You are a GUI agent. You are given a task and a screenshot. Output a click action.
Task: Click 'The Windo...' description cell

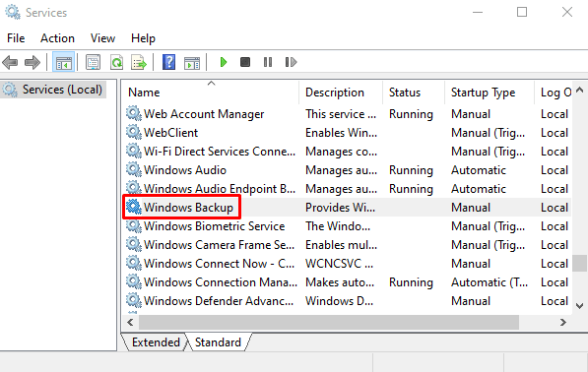[338, 226]
